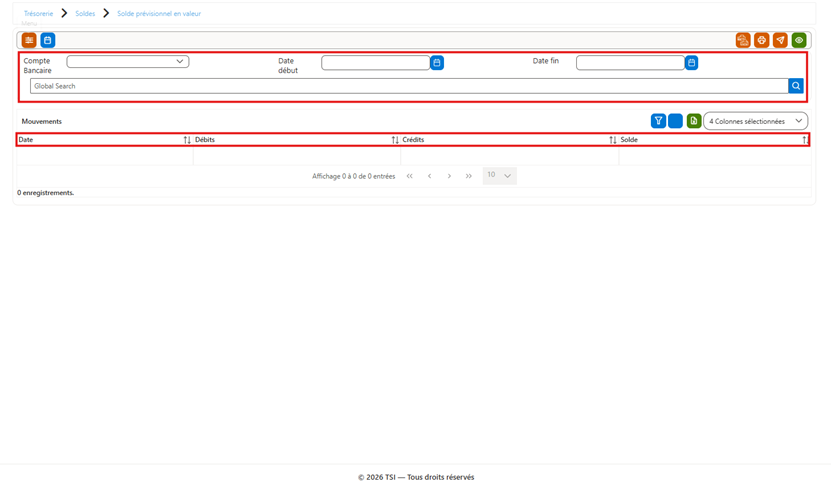Click the Mouvements section title
The width and height of the screenshot is (831, 486).
tap(42, 121)
